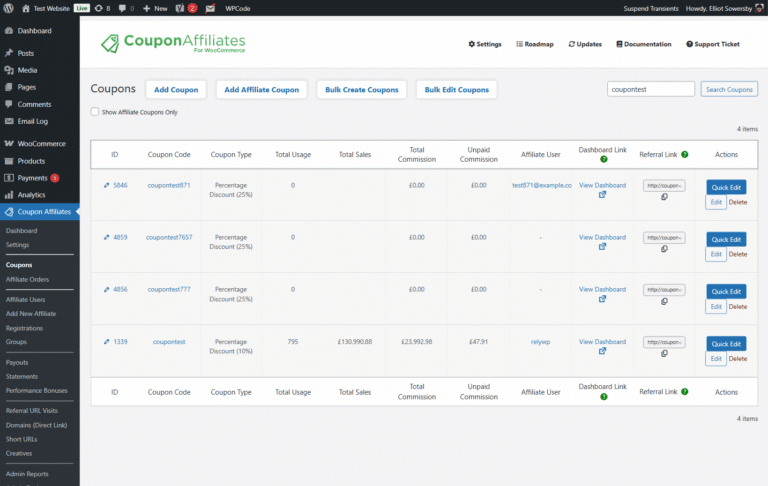Open WPCode in admin bar
This screenshot has width=768, height=486.
[x=238, y=8]
